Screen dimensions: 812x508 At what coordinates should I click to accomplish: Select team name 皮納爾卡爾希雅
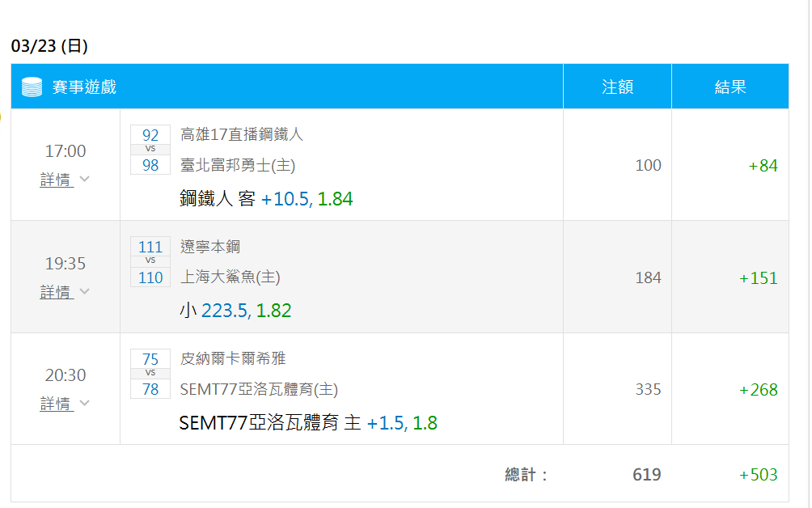(x=233, y=358)
